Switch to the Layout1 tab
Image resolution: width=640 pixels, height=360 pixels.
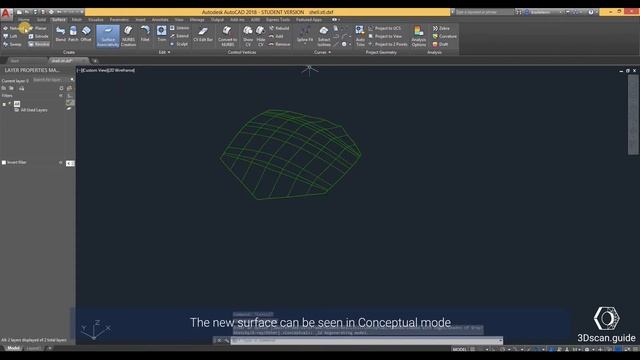pos(33,348)
